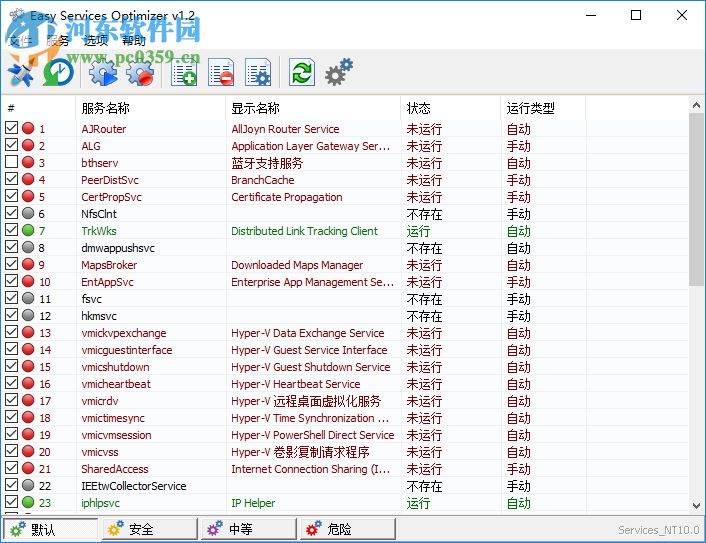This screenshot has width=706, height=543.
Task: Uncheck the ALG service checkbox
Action: [x=12, y=145]
